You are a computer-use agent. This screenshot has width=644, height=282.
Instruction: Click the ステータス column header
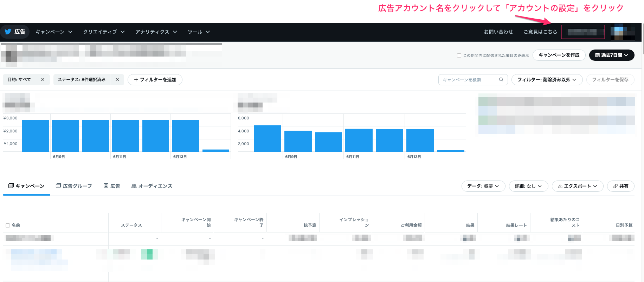click(131, 225)
